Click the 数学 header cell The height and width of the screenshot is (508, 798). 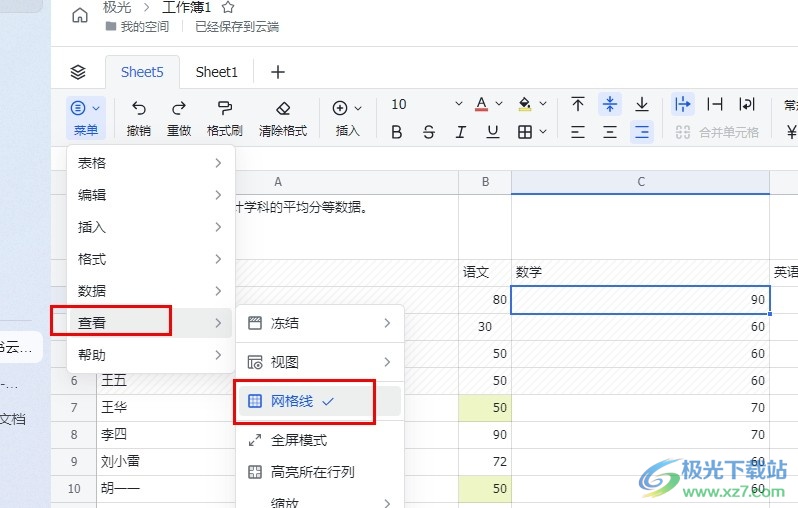641,272
